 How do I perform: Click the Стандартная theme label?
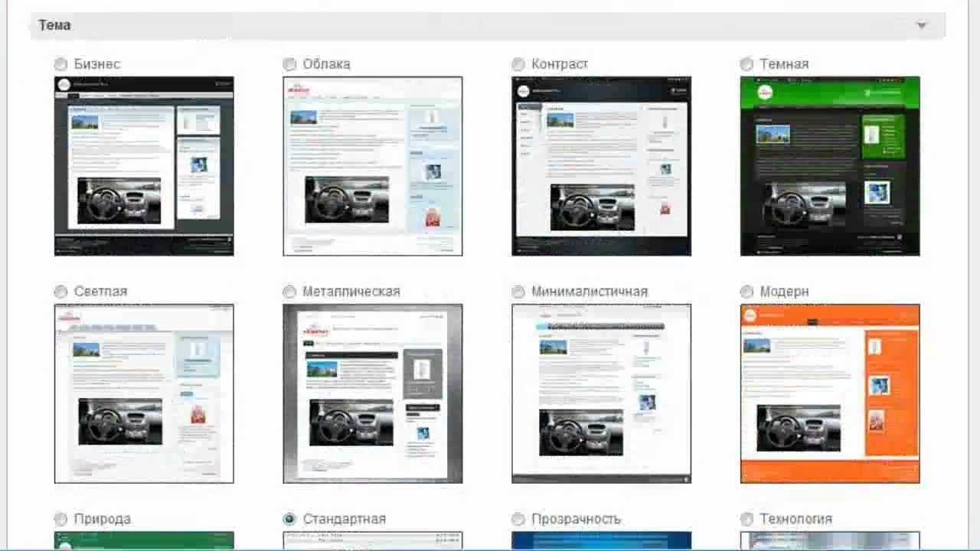coord(344,519)
